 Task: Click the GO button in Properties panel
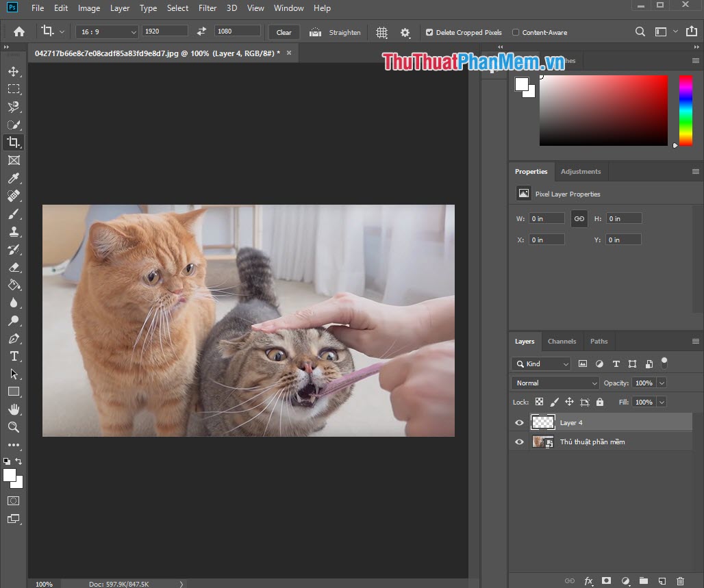coord(579,218)
